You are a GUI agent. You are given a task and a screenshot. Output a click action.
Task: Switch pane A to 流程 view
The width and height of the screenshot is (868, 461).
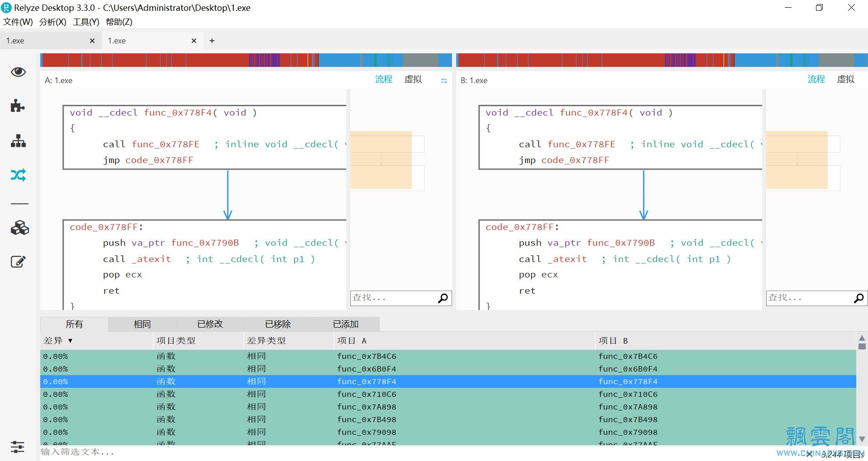pos(383,80)
